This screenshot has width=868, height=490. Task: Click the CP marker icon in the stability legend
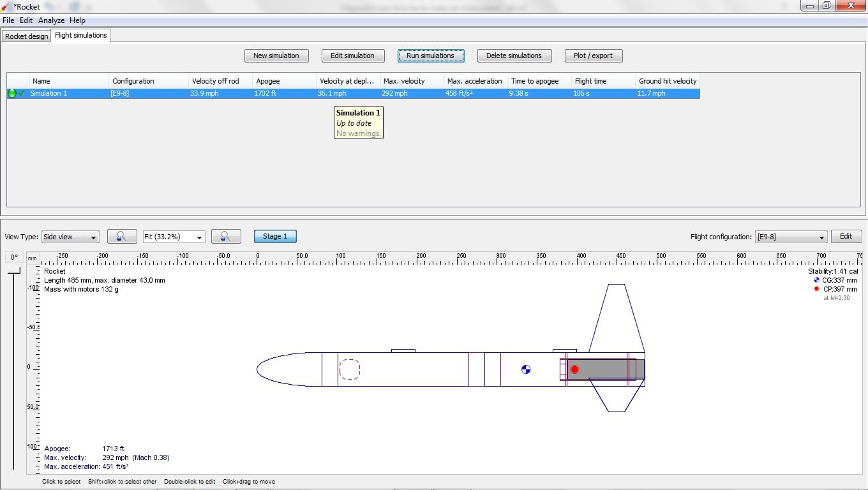(x=816, y=288)
